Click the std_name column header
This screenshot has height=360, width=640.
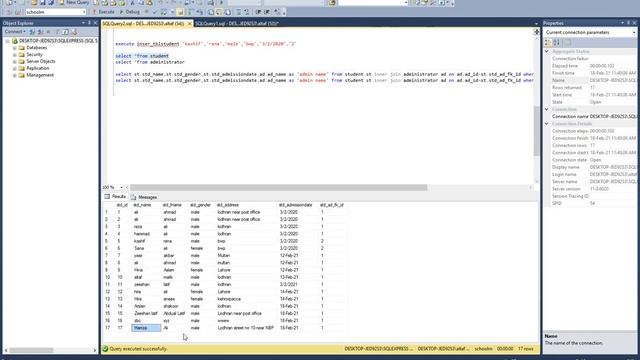pos(142,205)
